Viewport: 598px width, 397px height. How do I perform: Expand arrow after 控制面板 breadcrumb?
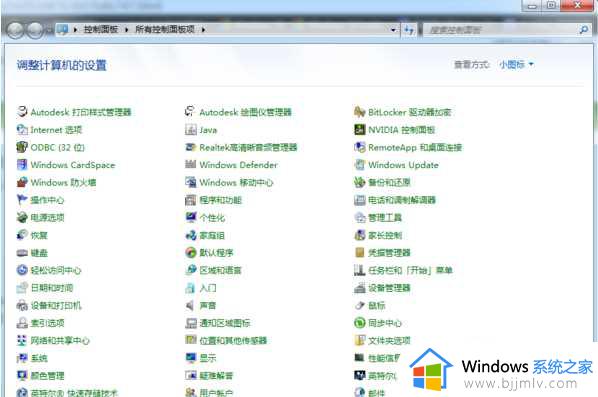coord(127,29)
